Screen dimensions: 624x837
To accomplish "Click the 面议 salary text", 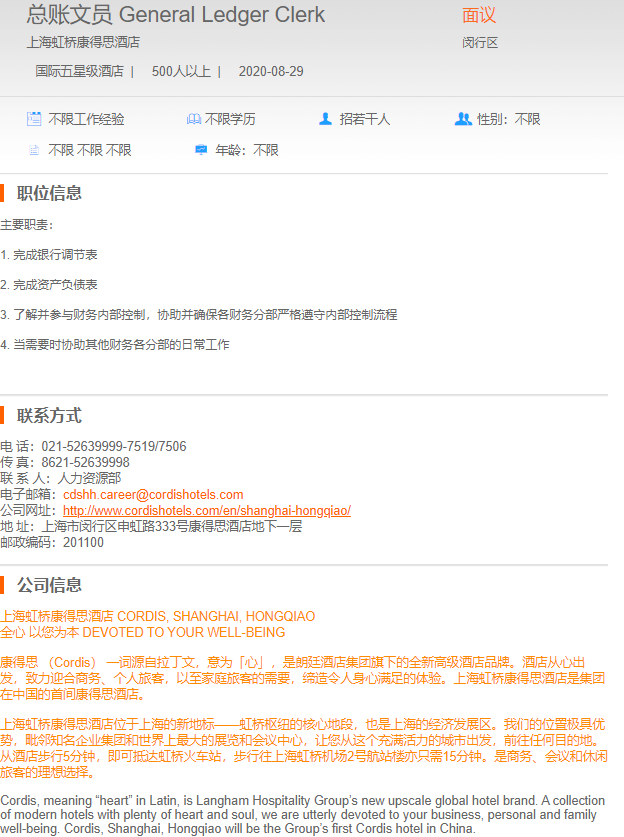I will point(479,15).
